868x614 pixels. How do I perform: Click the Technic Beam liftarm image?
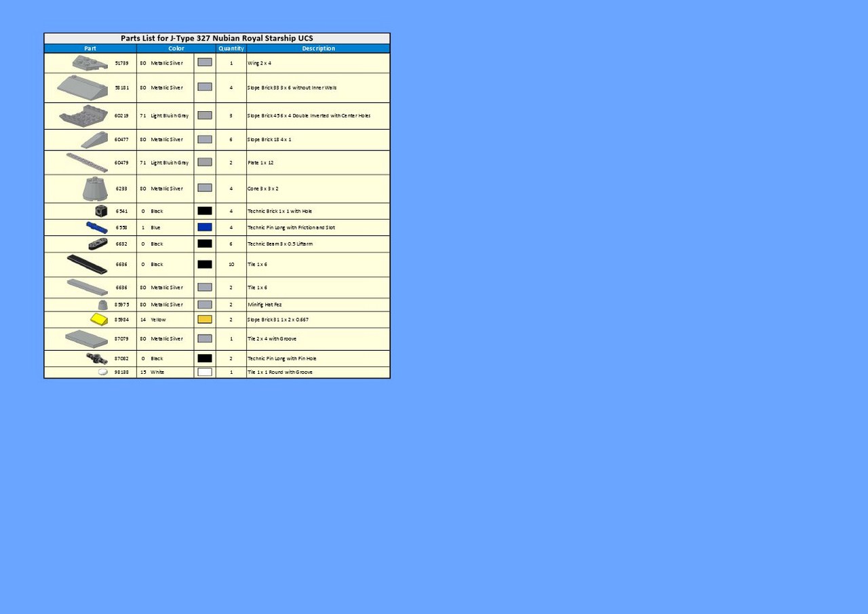(x=98, y=244)
